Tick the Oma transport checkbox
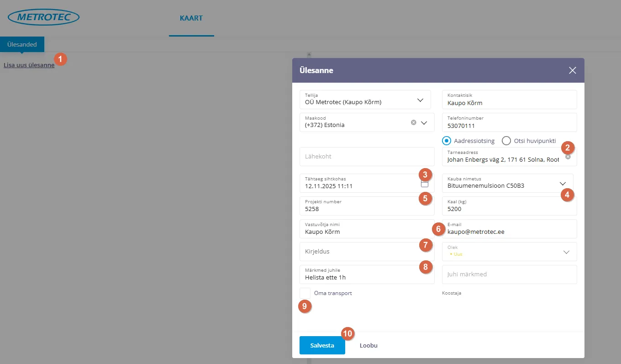The image size is (621, 364). [305, 293]
